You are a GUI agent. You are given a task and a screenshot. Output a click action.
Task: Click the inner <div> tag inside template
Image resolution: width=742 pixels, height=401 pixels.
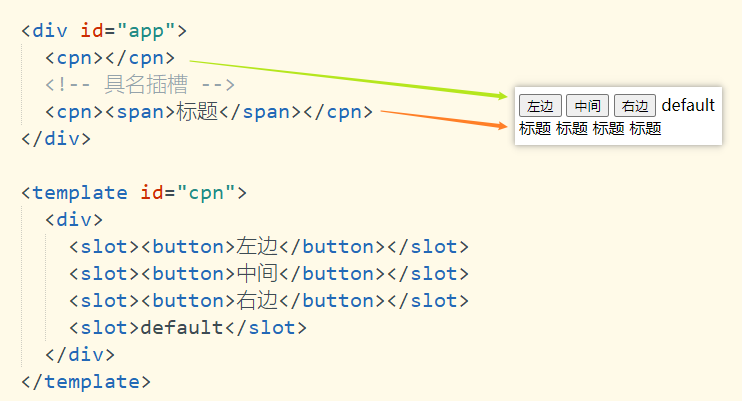[74, 220]
